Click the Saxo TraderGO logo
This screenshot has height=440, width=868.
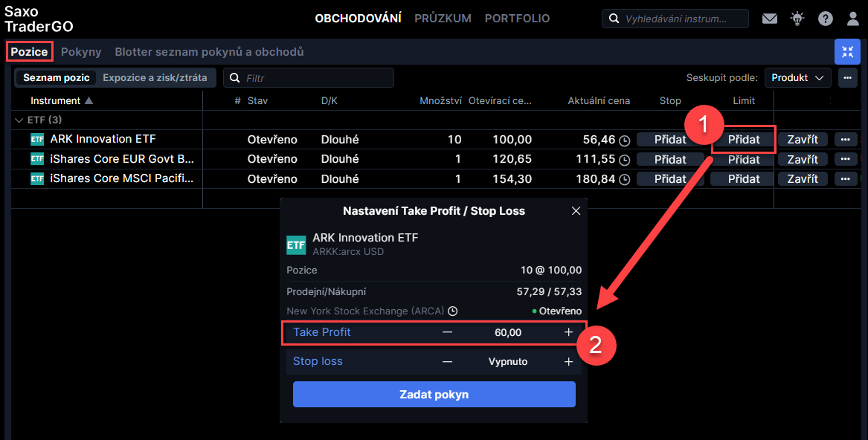point(38,19)
